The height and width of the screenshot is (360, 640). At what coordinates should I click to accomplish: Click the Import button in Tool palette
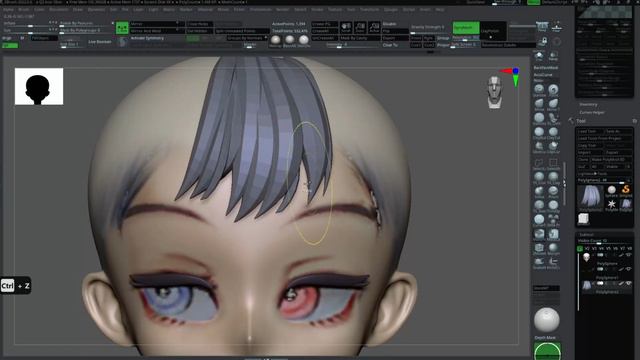590,153
